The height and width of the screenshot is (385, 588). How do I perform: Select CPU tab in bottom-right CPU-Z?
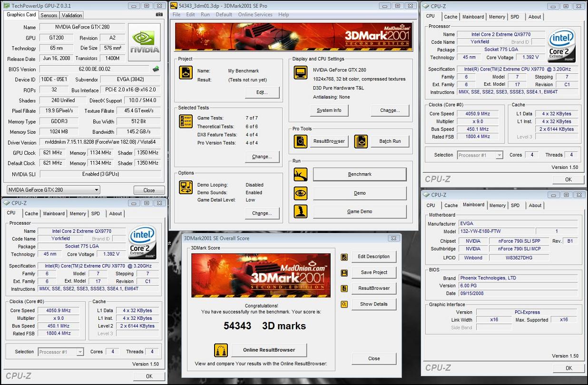click(431, 206)
